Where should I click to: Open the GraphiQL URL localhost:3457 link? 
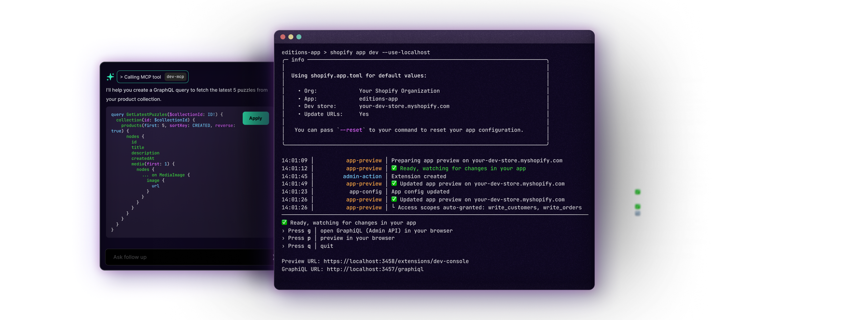375,269
